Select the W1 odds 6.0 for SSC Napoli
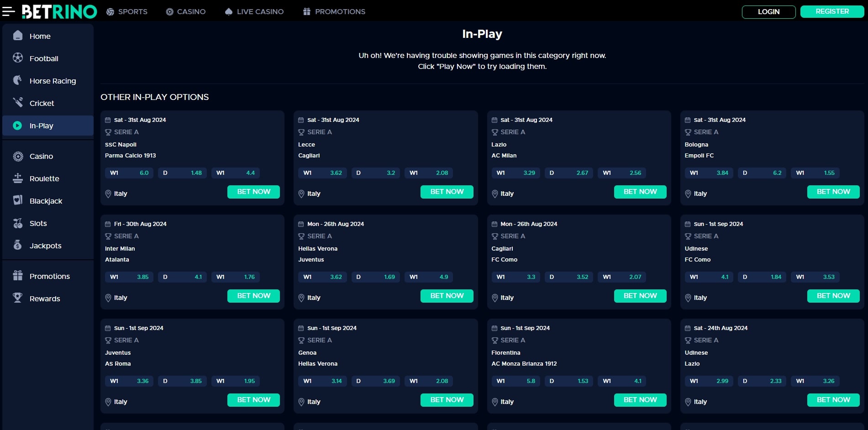This screenshot has width=868, height=430. tap(129, 173)
